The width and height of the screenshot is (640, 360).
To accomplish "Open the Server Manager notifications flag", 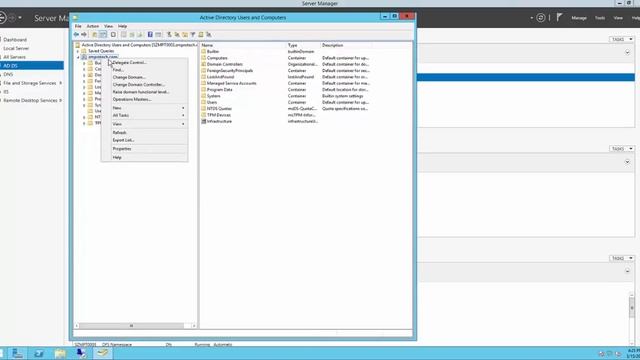I will click(x=560, y=17).
